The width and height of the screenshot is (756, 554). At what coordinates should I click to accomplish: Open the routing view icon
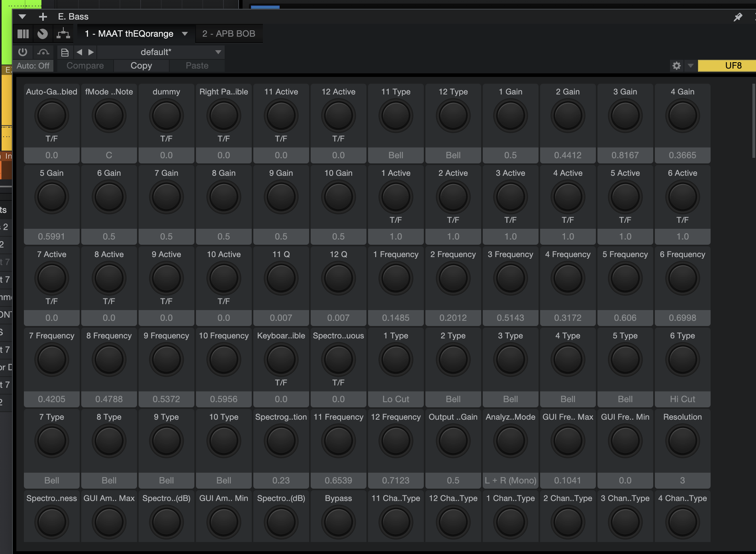point(63,34)
